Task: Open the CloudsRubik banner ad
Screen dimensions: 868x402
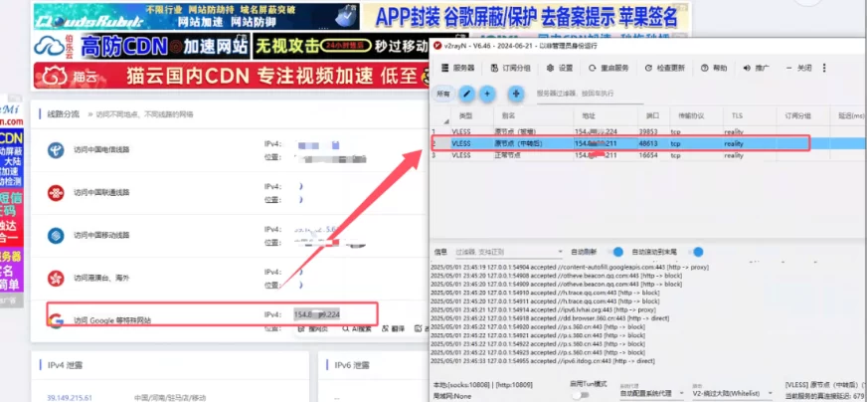Action: [196, 17]
